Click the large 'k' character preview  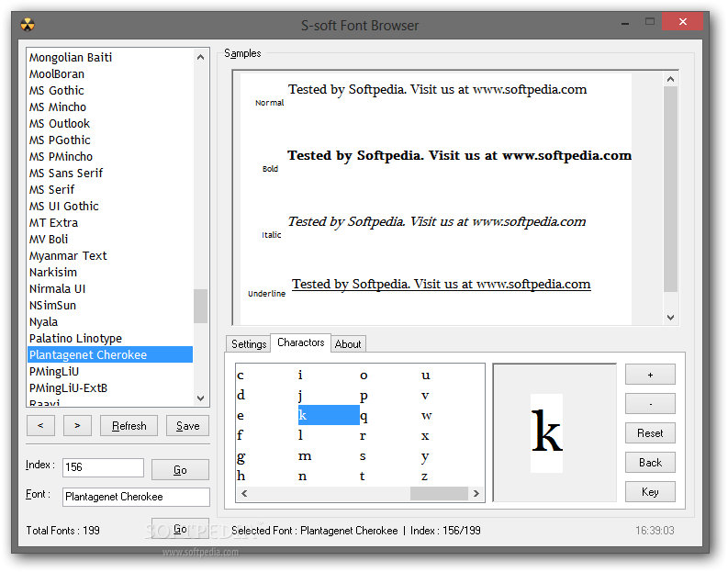(546, 432)
